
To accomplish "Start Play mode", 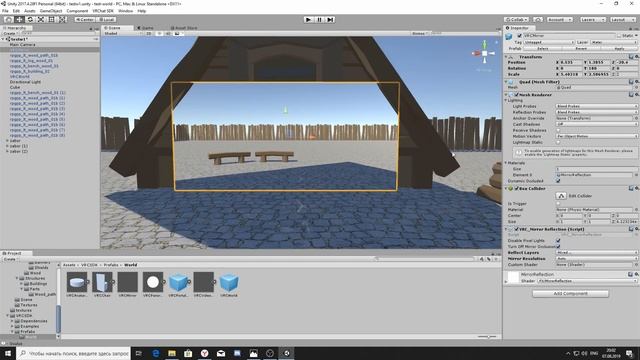I will tap(308, 19).
